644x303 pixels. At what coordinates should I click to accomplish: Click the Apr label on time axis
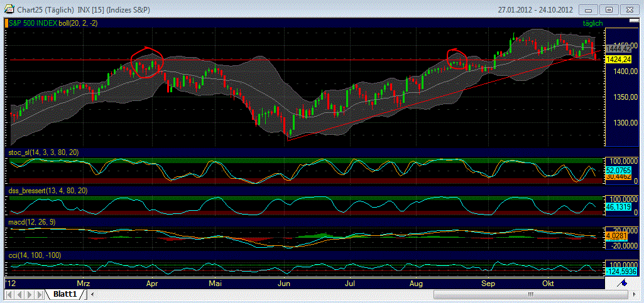[153, 284]
